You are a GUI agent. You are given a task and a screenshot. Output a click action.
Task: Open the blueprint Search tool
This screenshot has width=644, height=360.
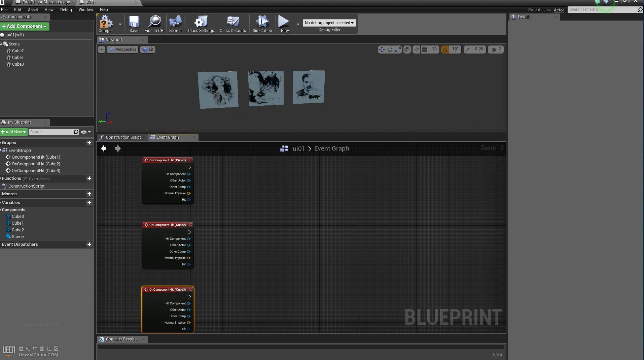[175, 24]
